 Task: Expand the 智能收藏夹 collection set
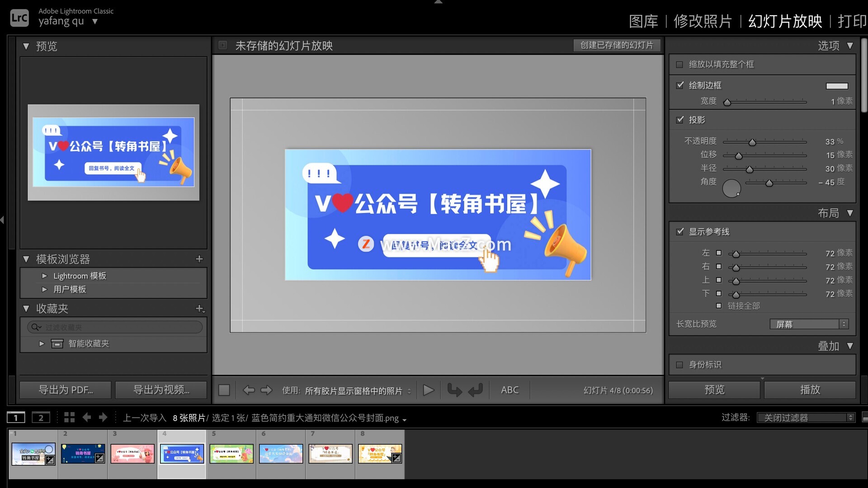(x=42, y=343)
